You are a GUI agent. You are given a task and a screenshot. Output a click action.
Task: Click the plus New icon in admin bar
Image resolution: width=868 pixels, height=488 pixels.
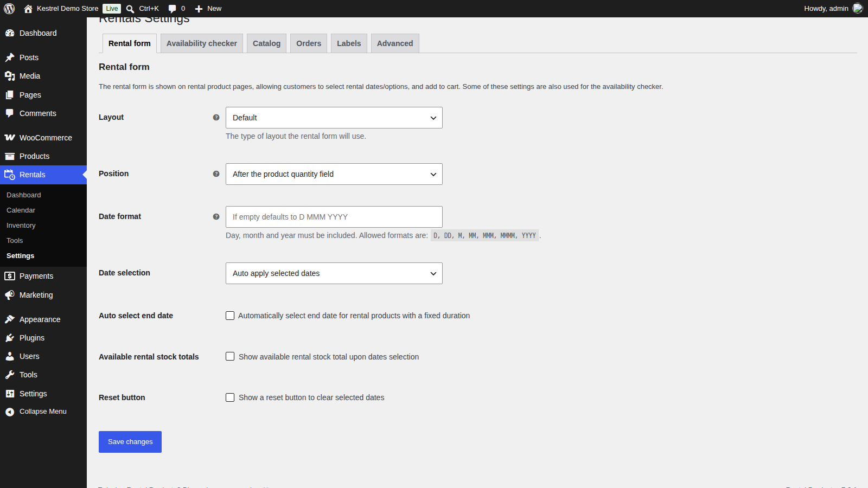[199, 9]
